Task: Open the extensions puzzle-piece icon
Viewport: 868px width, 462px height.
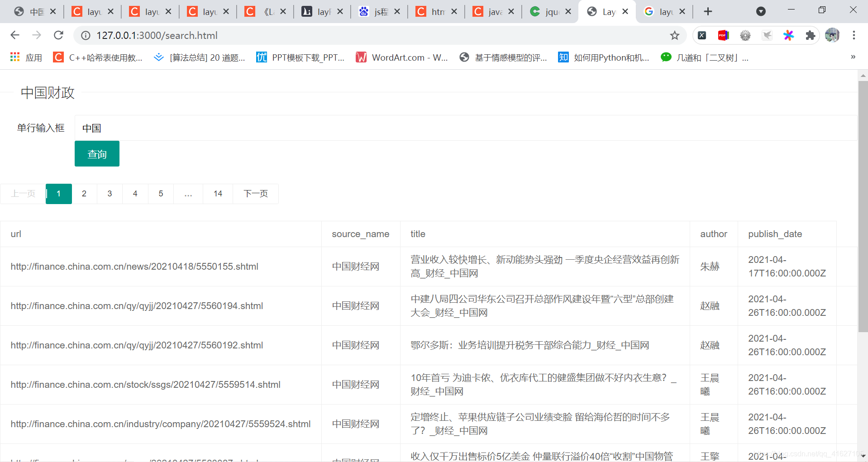Action: 811,35
